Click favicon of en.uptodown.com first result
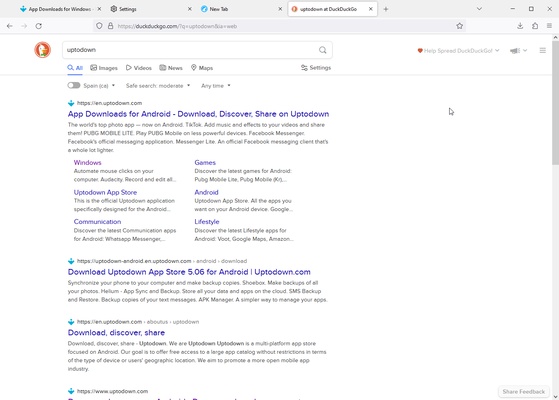Viewport: 559px width, 400px height. pos(71,103)
